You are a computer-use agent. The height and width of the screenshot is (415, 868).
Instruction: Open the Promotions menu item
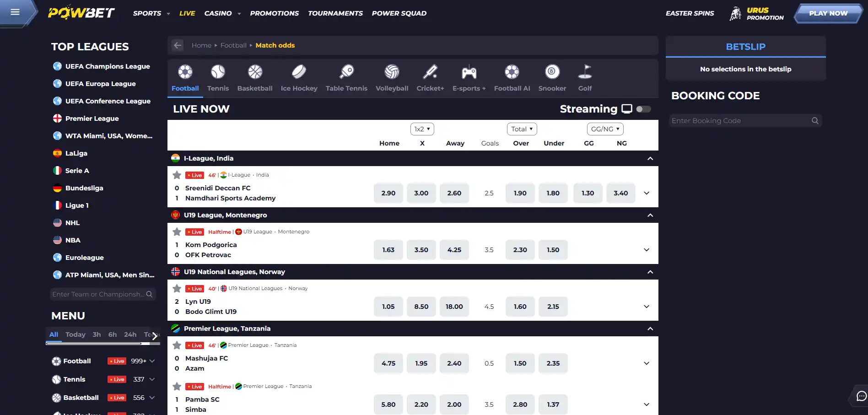[x=274, y=13]
